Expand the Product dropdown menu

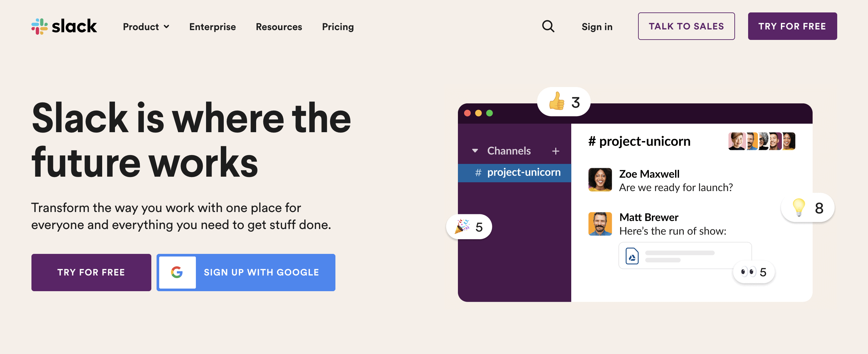(x=146, y=27)
